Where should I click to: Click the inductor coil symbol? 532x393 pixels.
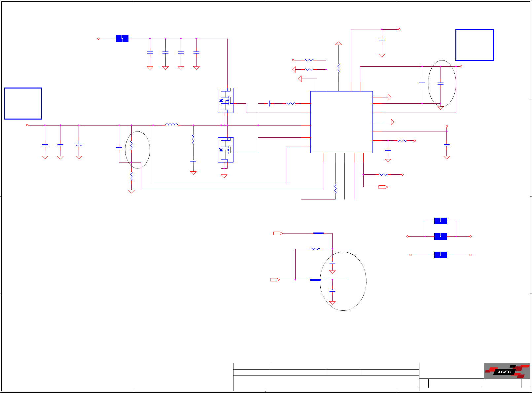[172, 125]
